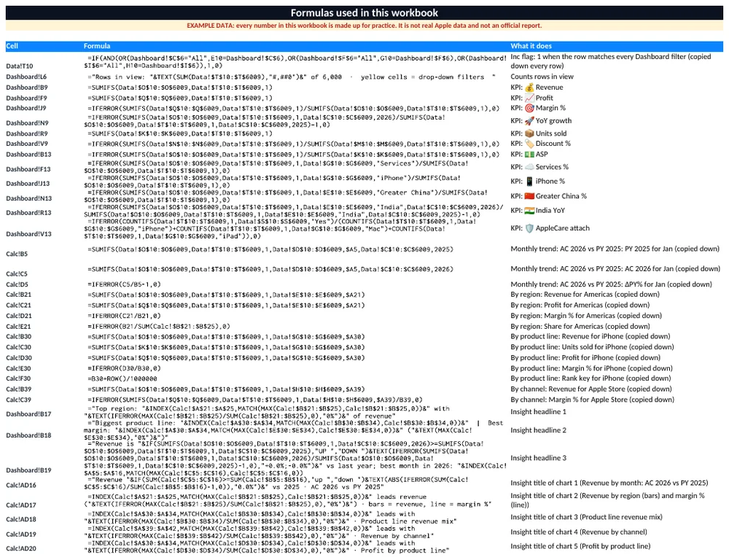The height and width of the screenshot is (560, 729).
Task: Click the cell reference "Calc!F30"
Action: 19,378
